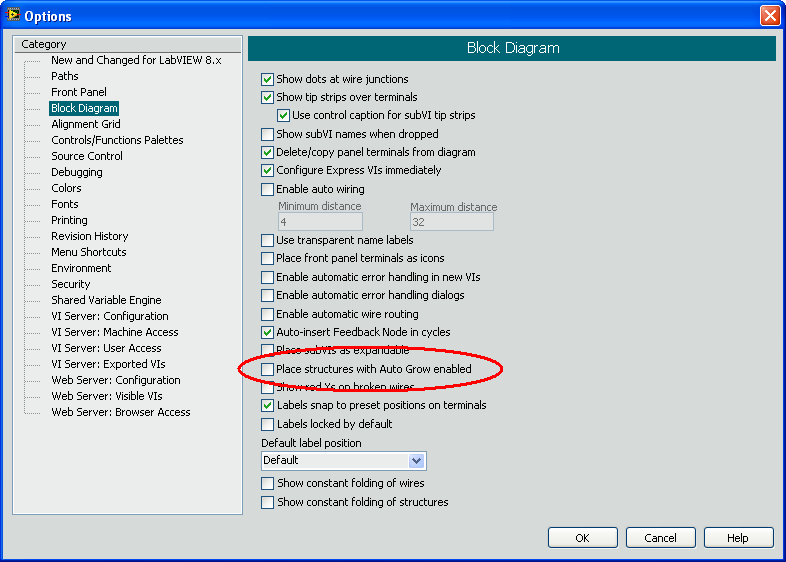
Task: Enable Show subVI names when dropped
Action: [x=267, y=134]
